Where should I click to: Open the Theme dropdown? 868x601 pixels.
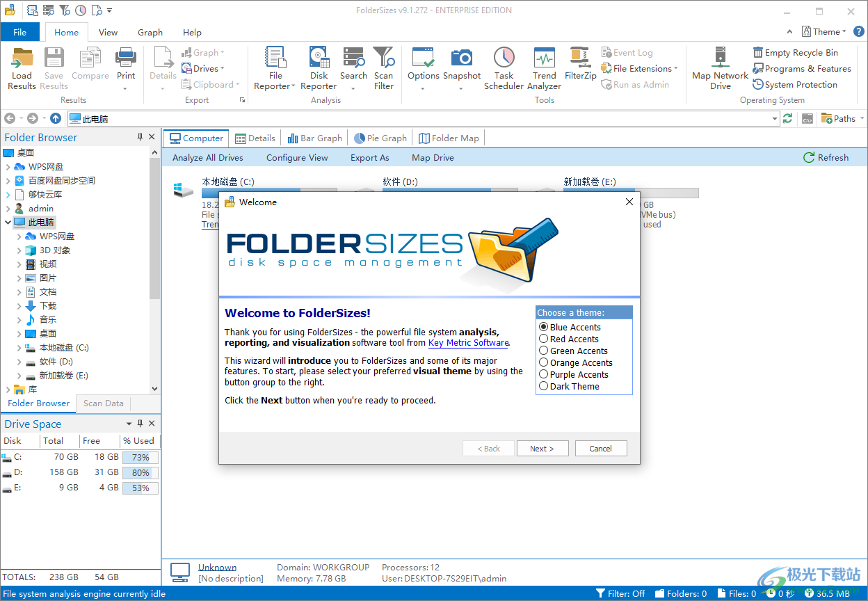click(x=824, y=31)
